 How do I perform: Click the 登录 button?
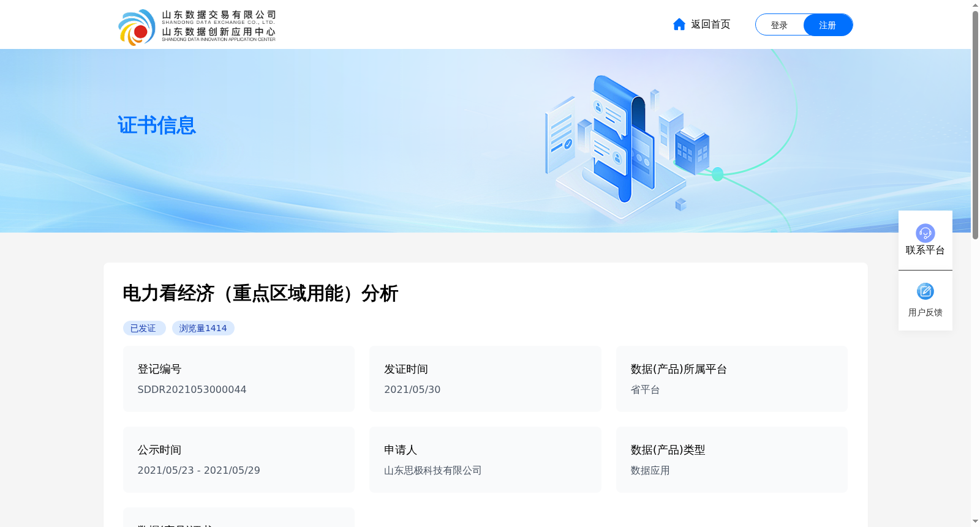coord(779,25)
